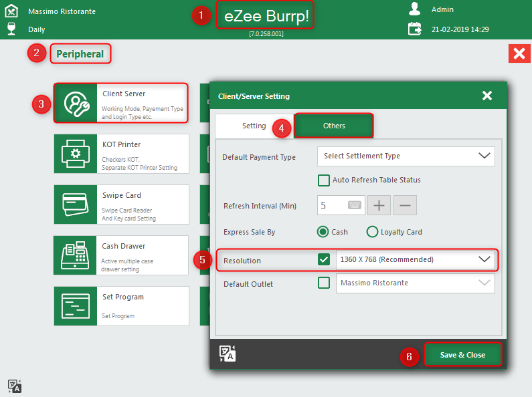Click the Admin username text
Screen dimensions: 532x397
(442, 9)
